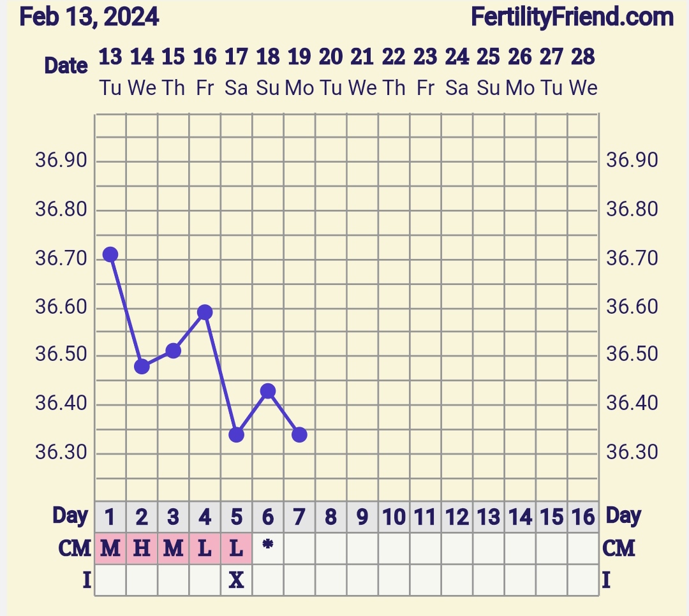
Task: Click the X intercourse marker on day 5
Action: click(x=236, y=580)
